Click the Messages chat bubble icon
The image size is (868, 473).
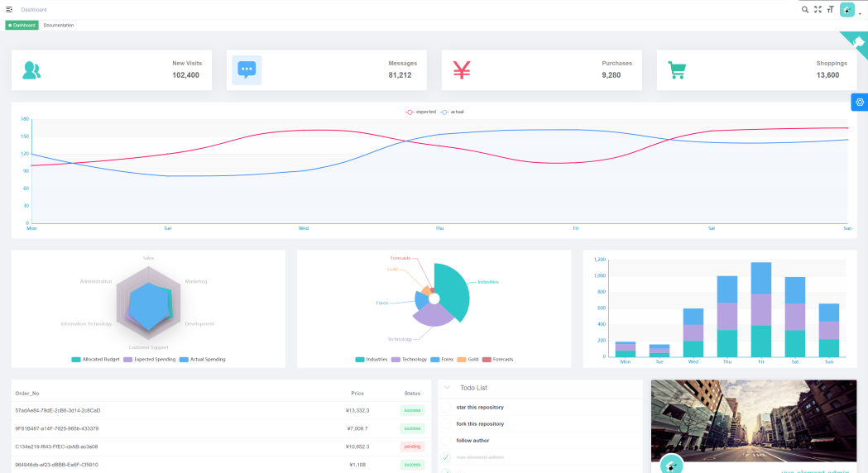247,70
